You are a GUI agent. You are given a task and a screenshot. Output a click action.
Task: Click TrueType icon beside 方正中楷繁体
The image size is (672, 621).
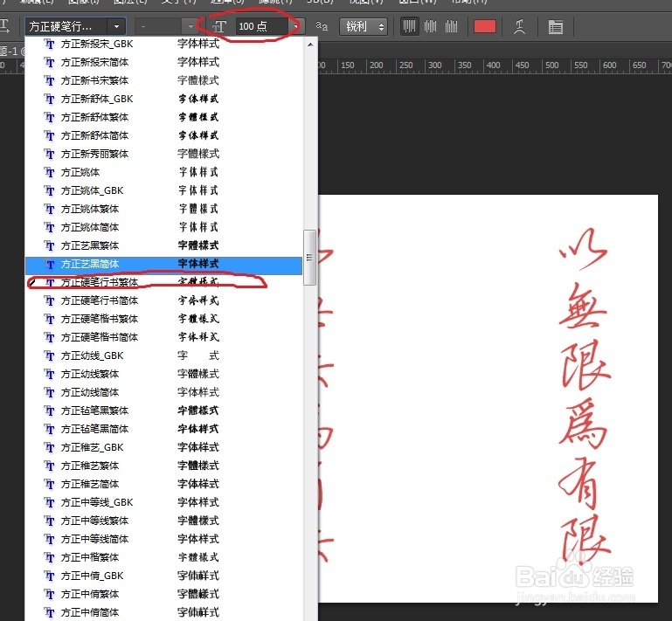point(50,557)
